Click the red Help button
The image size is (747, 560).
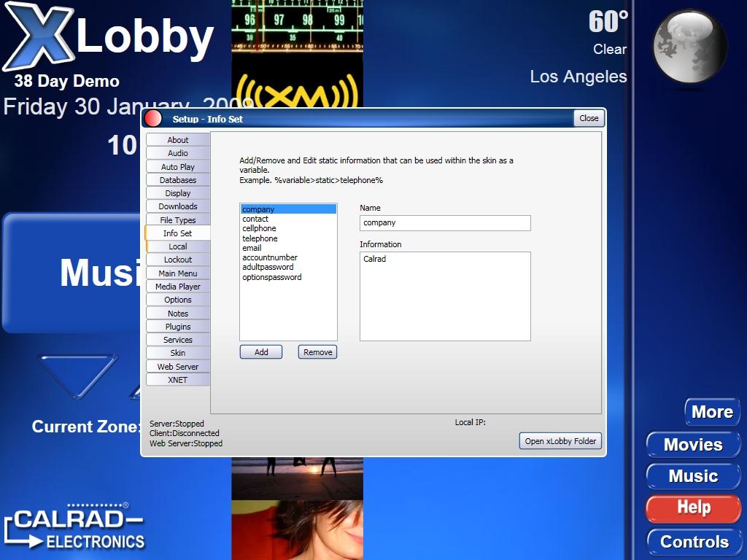pos(693,507)
